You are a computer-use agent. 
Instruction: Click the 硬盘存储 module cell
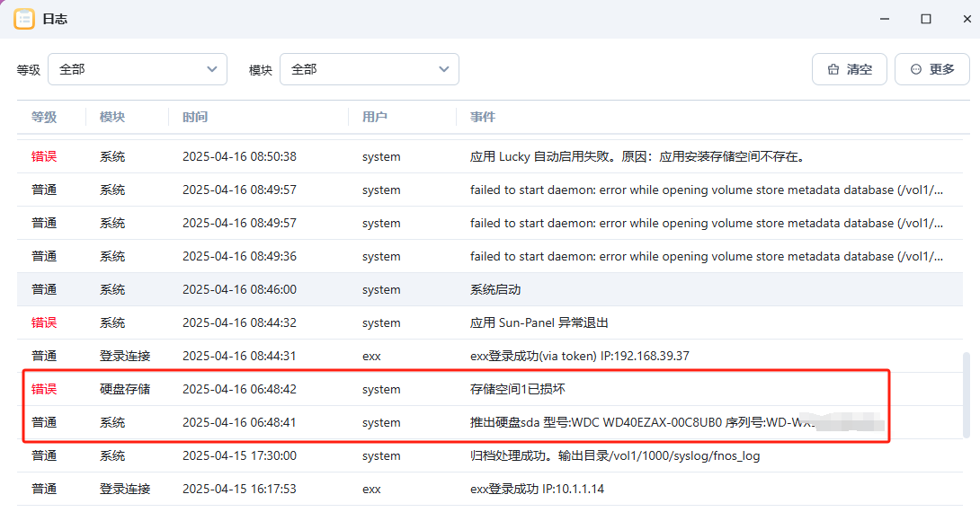point(125,389)
